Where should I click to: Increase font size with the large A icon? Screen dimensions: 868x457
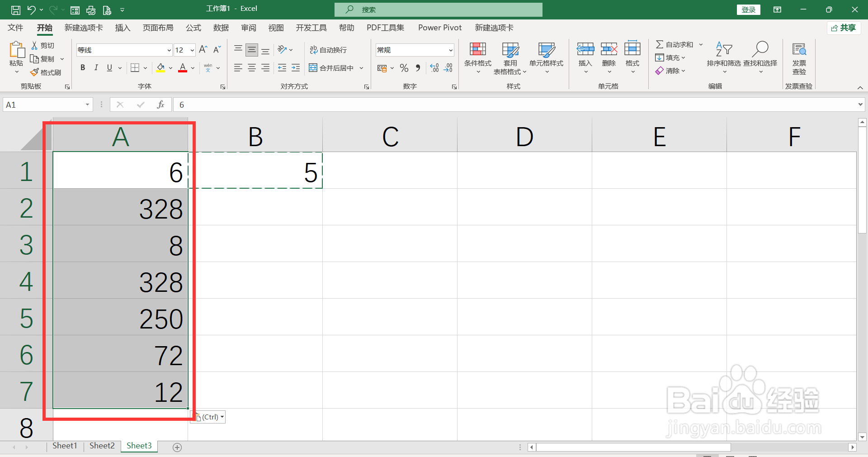(x=203, y=49)
